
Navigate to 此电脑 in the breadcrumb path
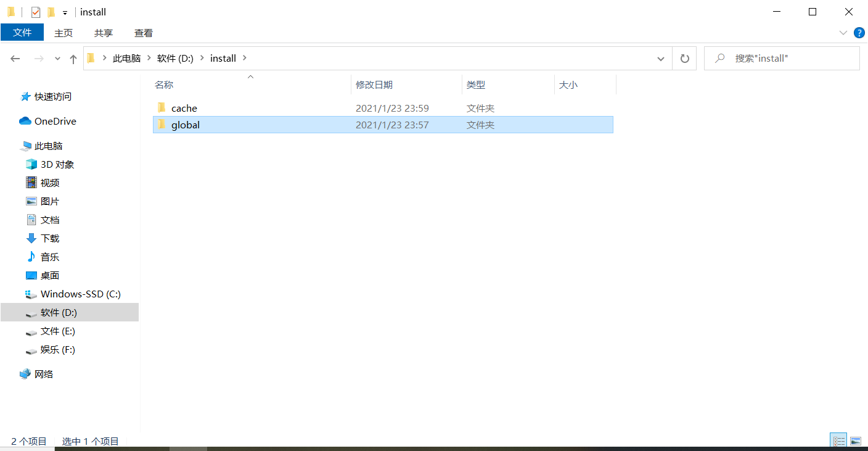pyautogui.click(x=128, y=58)
